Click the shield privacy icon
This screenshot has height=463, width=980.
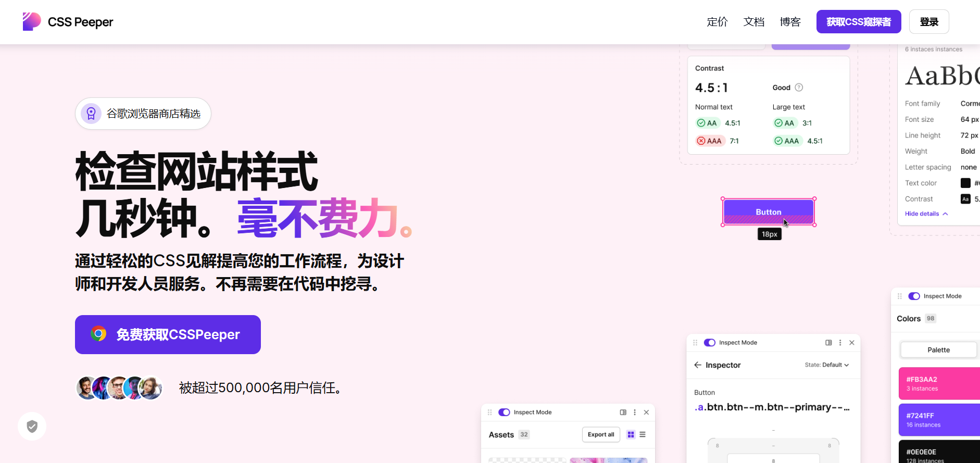32,427
